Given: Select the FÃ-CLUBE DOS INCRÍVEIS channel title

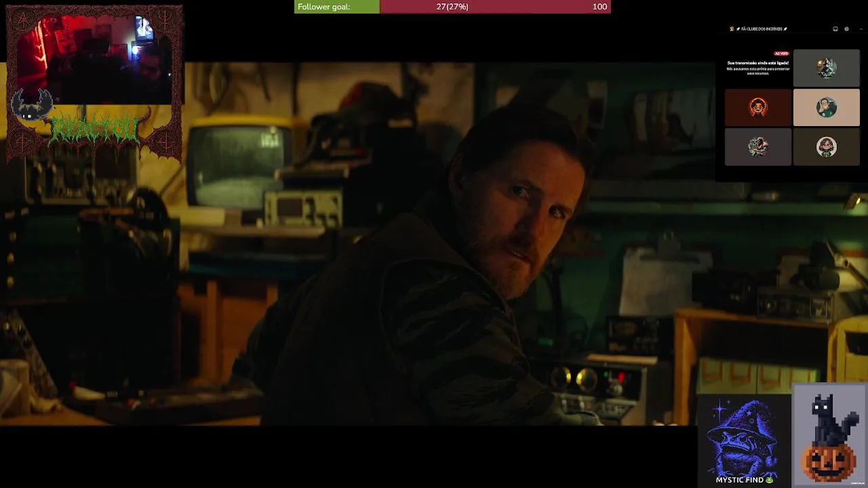Looking at the screenshot, I should (762, 29).
